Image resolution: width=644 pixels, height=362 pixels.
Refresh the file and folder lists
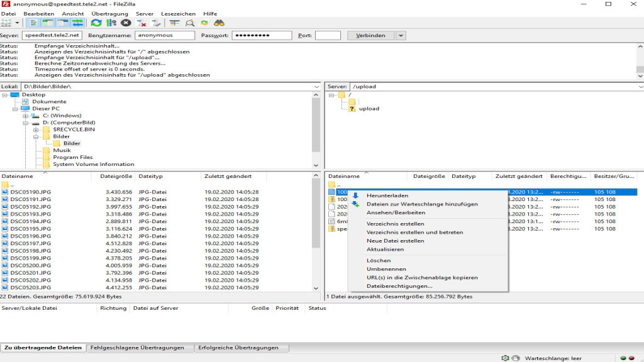click(x=96, y=23)
